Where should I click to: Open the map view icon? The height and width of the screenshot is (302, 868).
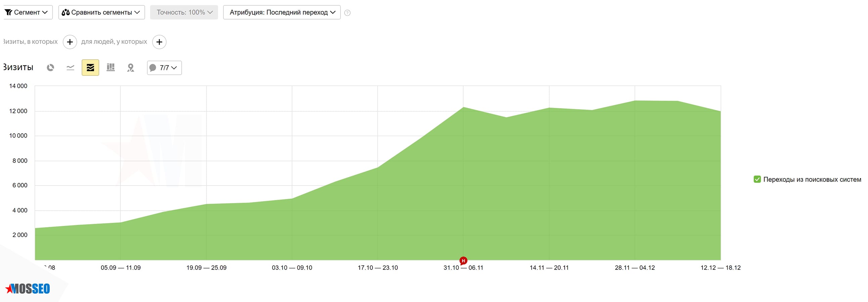tap(131, 68)
